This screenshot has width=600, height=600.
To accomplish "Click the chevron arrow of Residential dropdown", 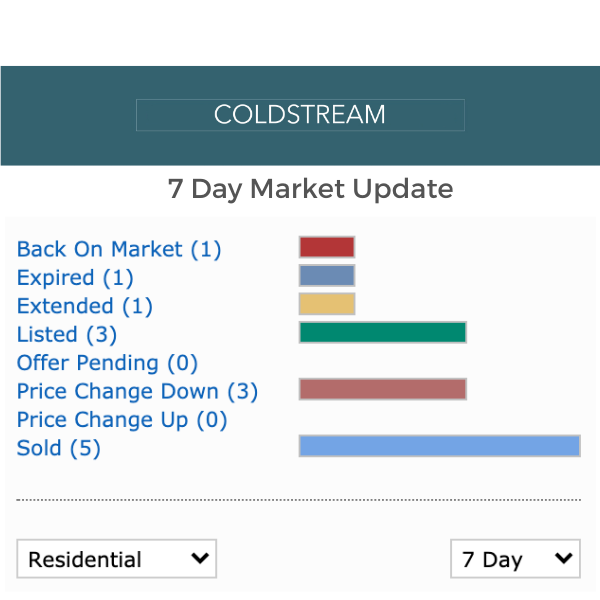I will [x=200, y=558].
